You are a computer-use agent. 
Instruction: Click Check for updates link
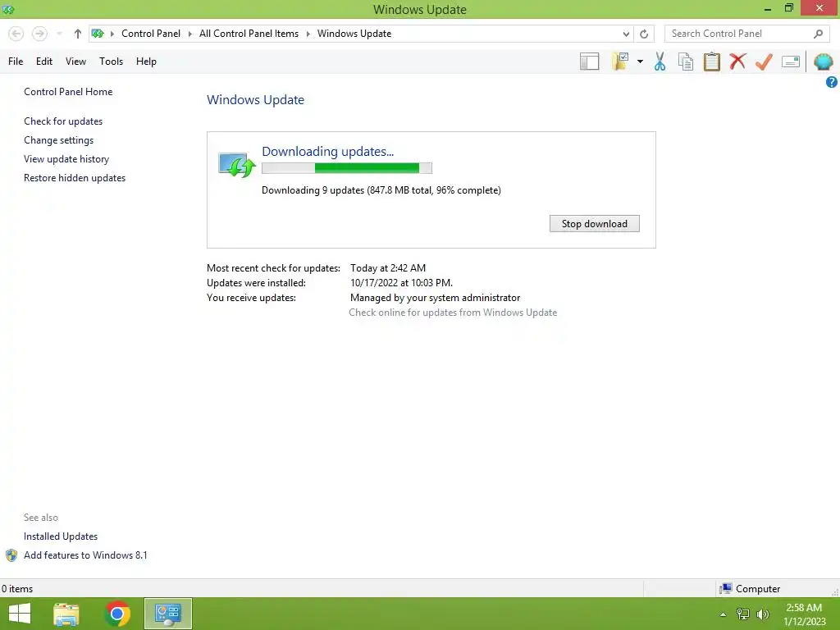[63, 121]
